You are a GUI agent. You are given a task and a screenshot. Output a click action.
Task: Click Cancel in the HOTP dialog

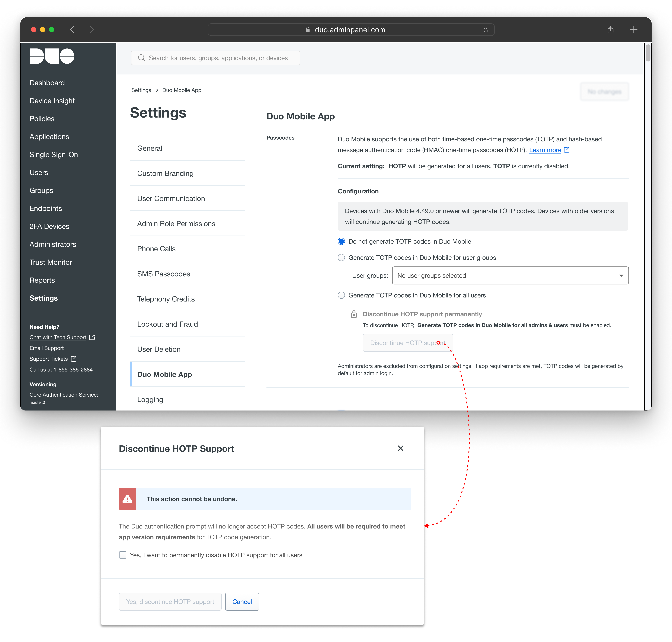tap(242, 602)
